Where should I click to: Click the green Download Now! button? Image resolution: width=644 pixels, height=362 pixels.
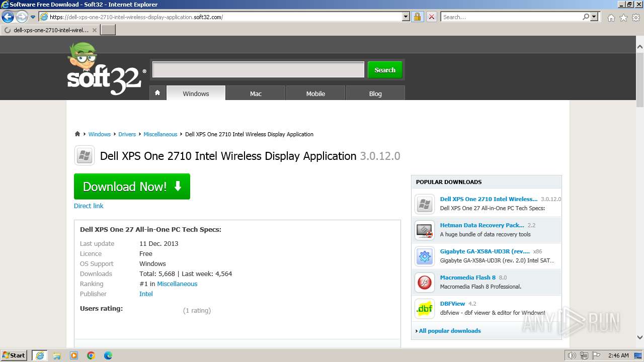click(x=132, y=187)
